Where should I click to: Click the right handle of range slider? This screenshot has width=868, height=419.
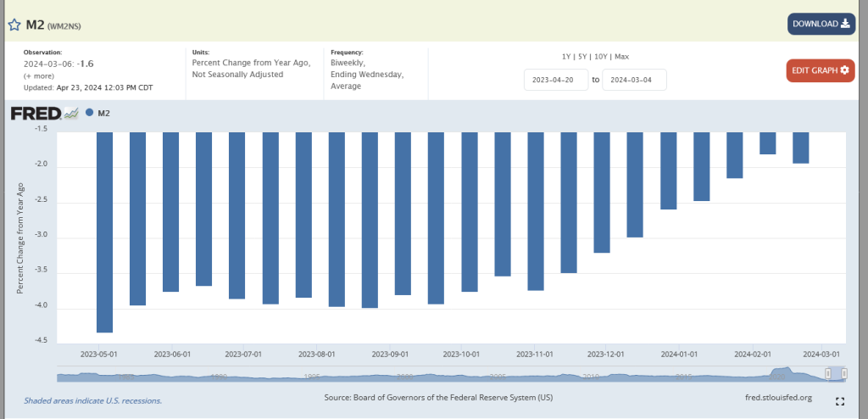[x=844, y=374]
